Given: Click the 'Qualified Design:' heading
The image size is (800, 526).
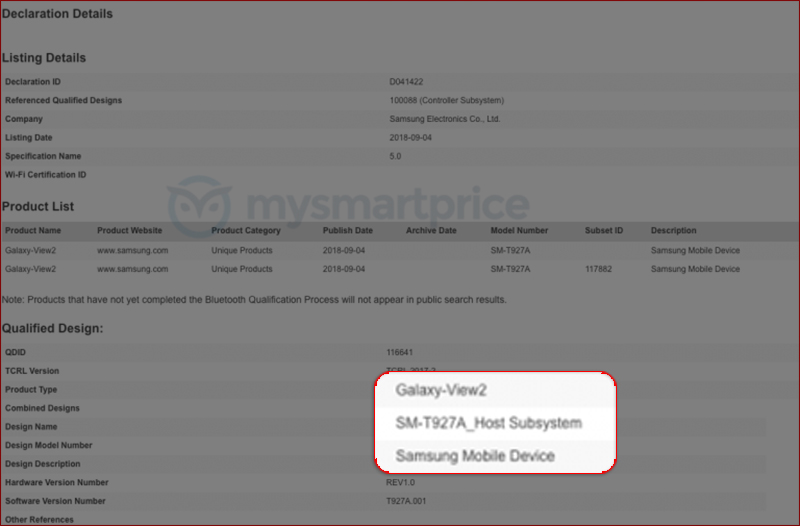Looking at the screenshot, I should coord(53,329).
